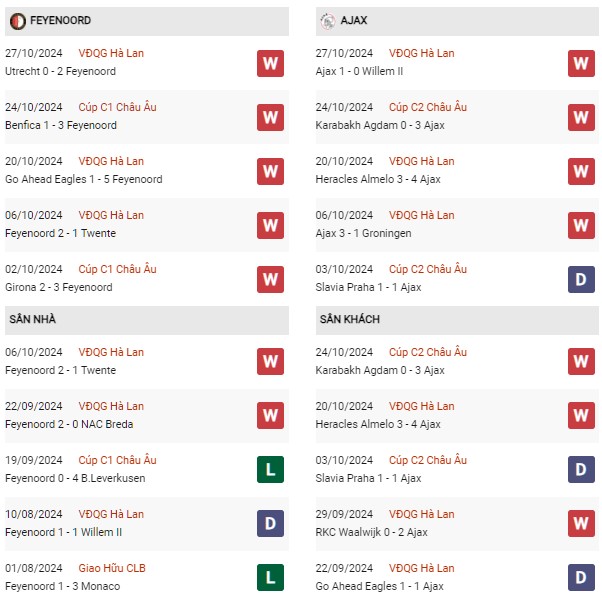This screenshot has width=602, height=597.
Task: Select the SÂN NHÀ header
Action: [x=147, y=320]
